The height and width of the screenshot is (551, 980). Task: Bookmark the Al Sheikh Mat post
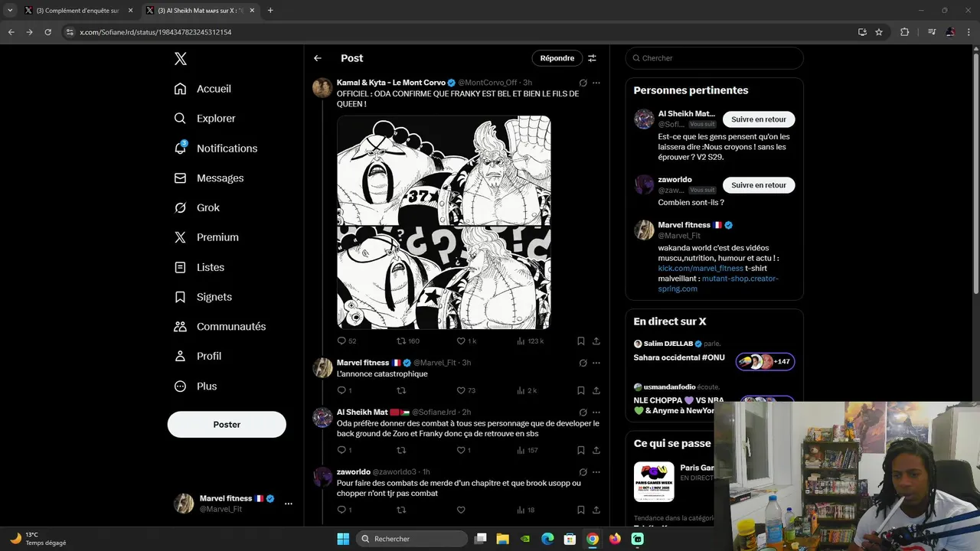pos(581,450)
